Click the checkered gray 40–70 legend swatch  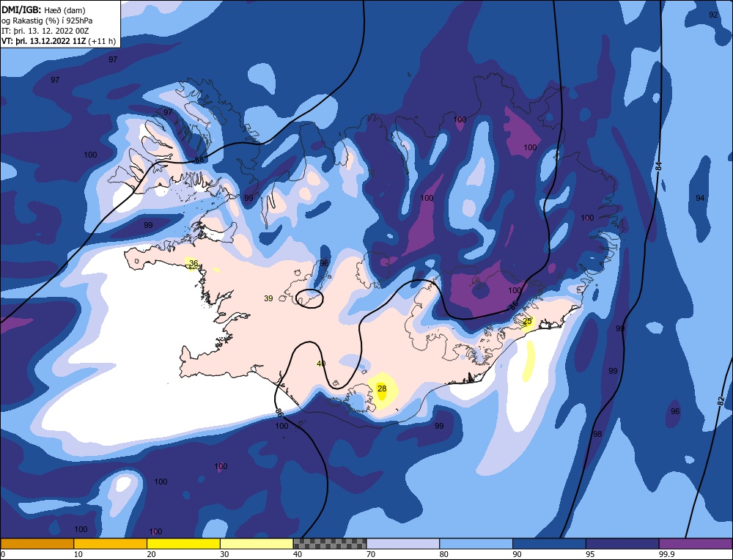pos(330,544)
